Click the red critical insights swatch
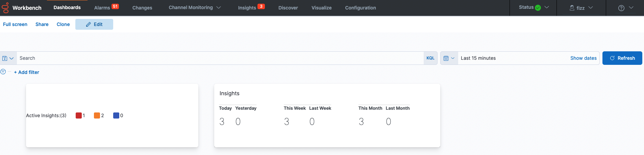The height and width of the screenshot is (155, 644). pyautogui.click(x=79, y=115)
